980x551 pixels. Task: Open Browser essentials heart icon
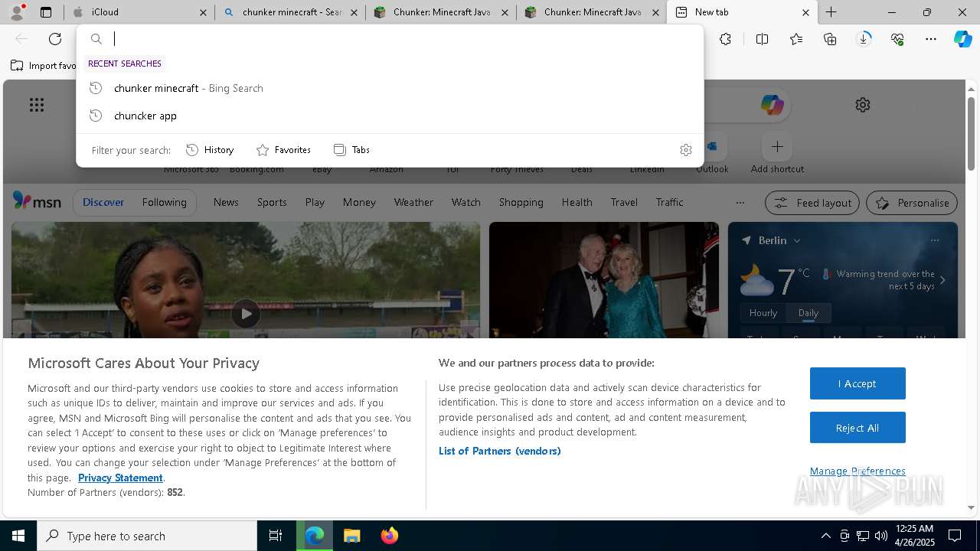tap(897, 39)
